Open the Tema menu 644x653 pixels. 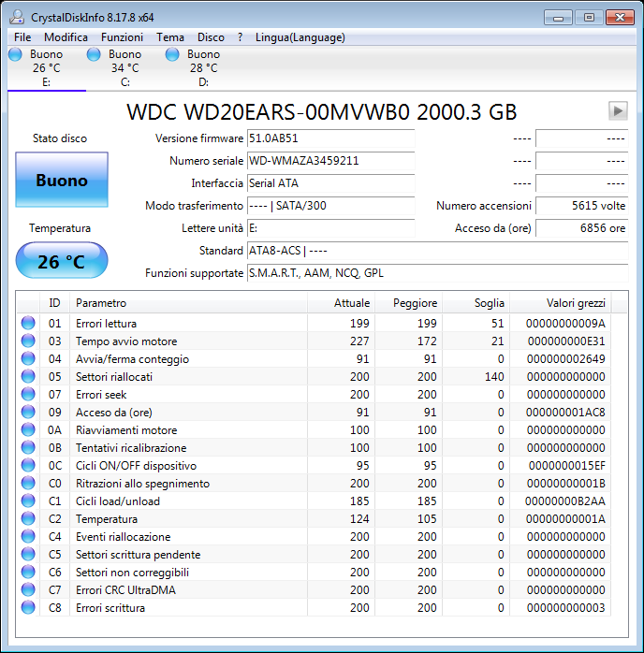[170, 37]
